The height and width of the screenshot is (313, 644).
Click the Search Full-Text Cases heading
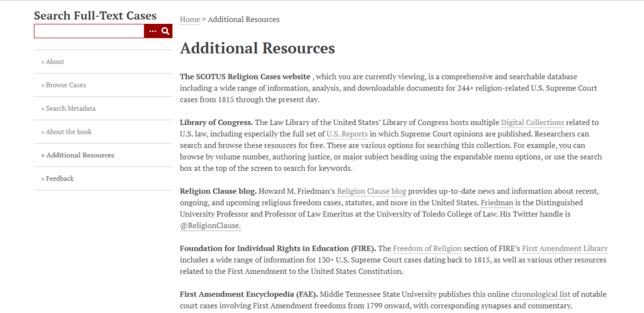click(x=96, y=16)
